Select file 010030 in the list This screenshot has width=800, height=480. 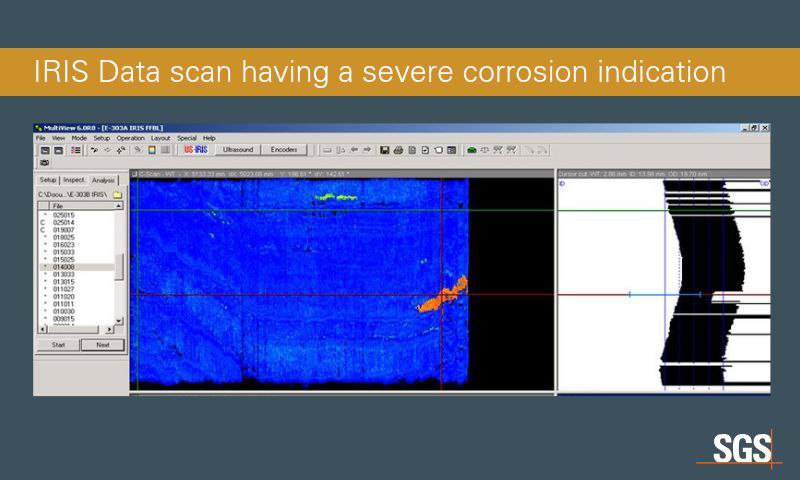[64, 311]
